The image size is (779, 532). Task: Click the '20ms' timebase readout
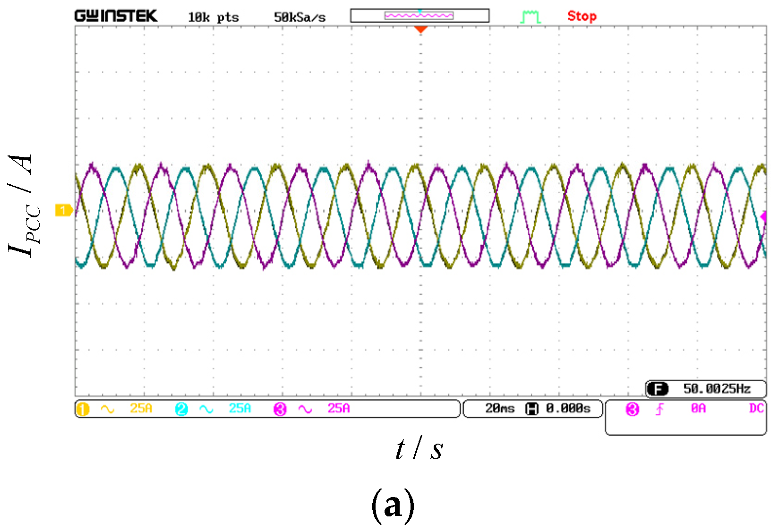500,409
